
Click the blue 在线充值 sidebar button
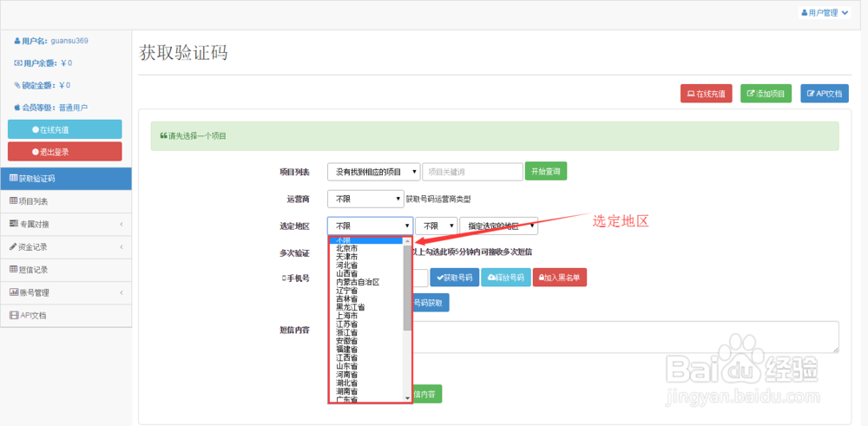tap(65, 129)
